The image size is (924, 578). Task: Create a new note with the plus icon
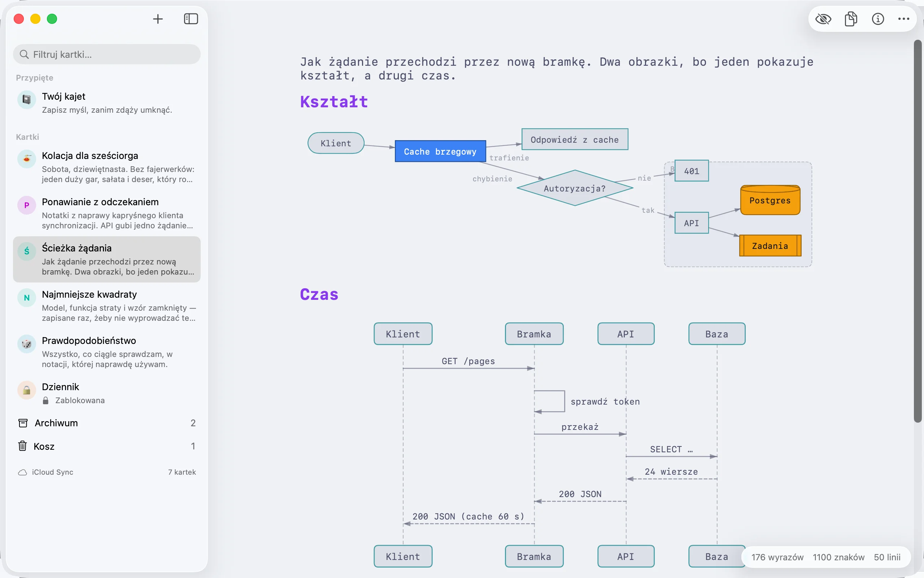pos(158,19)
